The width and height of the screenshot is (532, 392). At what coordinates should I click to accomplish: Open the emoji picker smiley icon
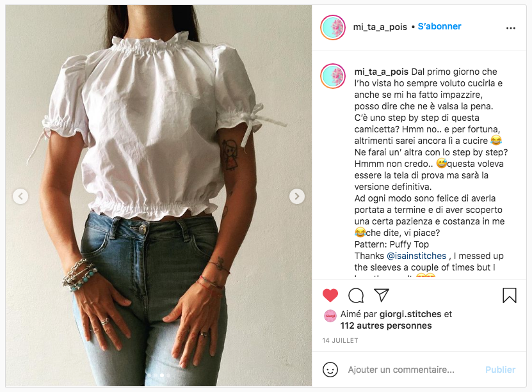[330, 370]
